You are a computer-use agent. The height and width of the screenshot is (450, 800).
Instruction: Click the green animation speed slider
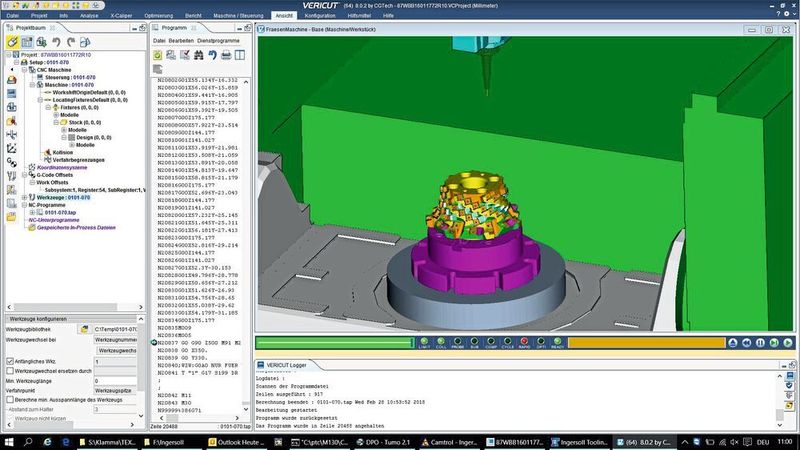tap(335, 343)
